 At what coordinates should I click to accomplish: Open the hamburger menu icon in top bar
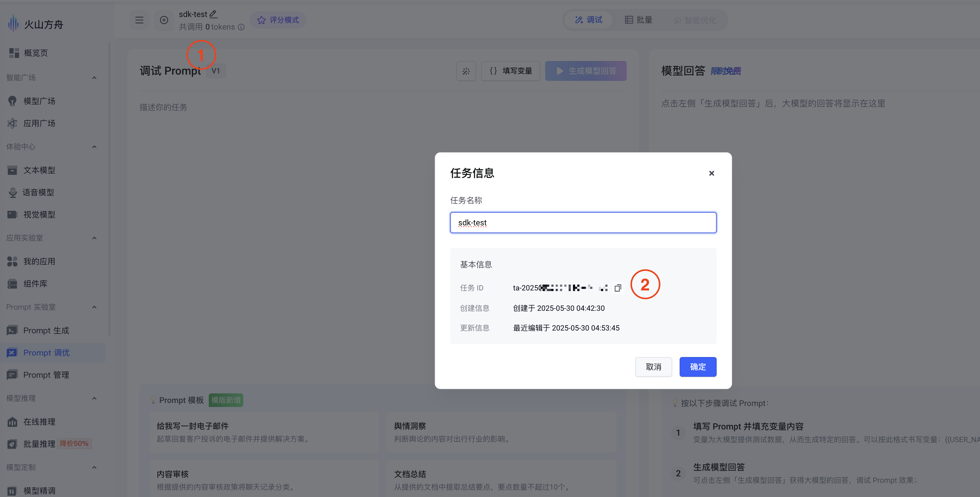(139, 20)
